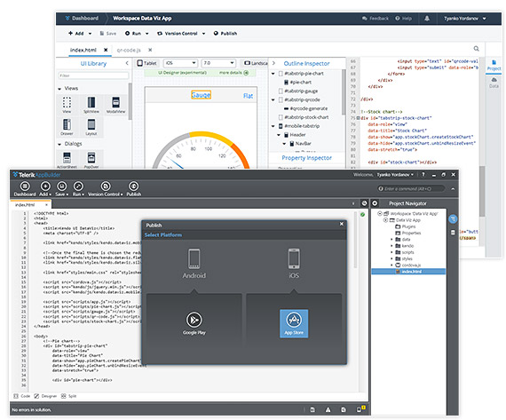Viewport: 506px width, 420px height.
Task: Expand the kendo folder in Project Navigator
Action: click(391, 246)
